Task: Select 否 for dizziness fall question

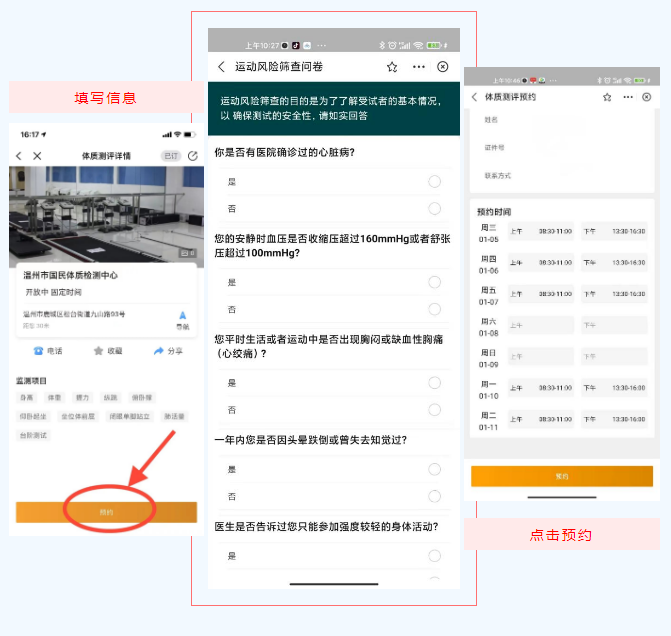Action: pyautogui.click(x=434, y=496)
